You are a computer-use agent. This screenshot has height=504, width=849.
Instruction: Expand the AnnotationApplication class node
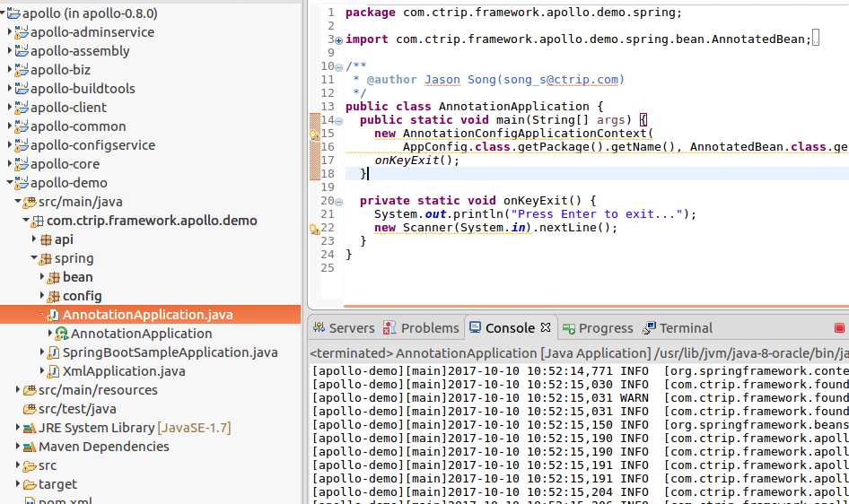click(x=50, y=334)
